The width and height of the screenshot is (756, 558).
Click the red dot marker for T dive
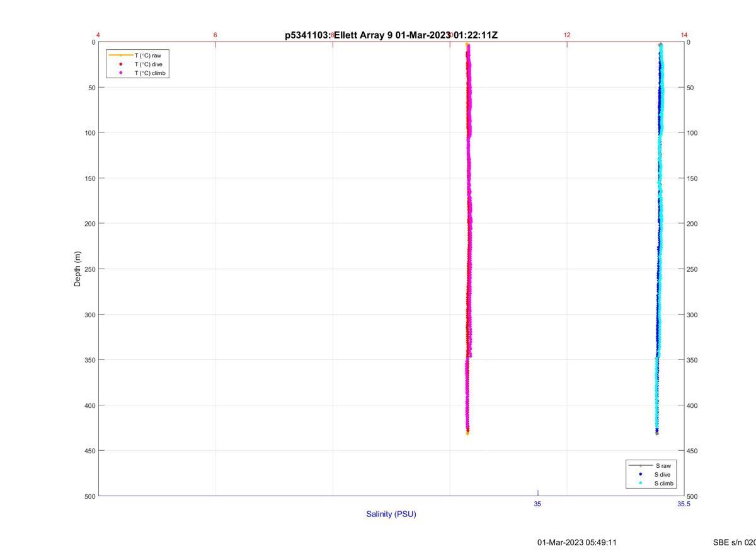[120, 64]
